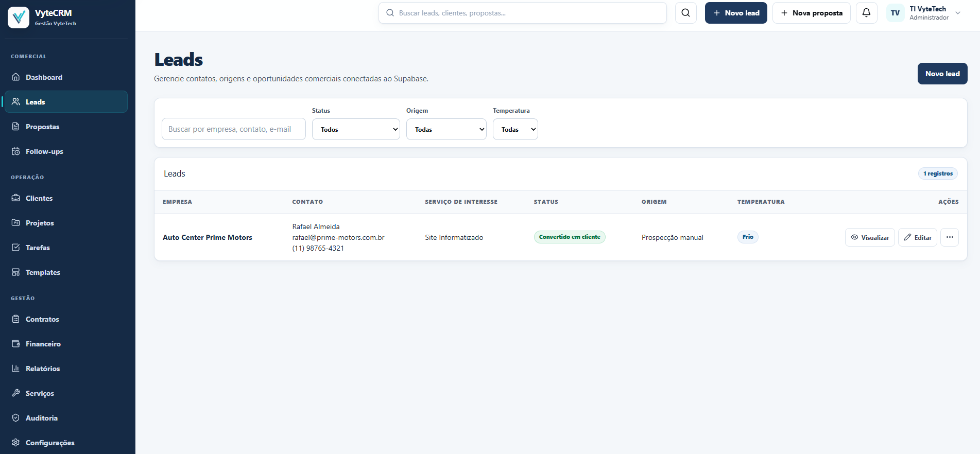This screenshot has height=454, width=980.
Task: Open Tarefas in the sidebar
Action: coord(66,248)
